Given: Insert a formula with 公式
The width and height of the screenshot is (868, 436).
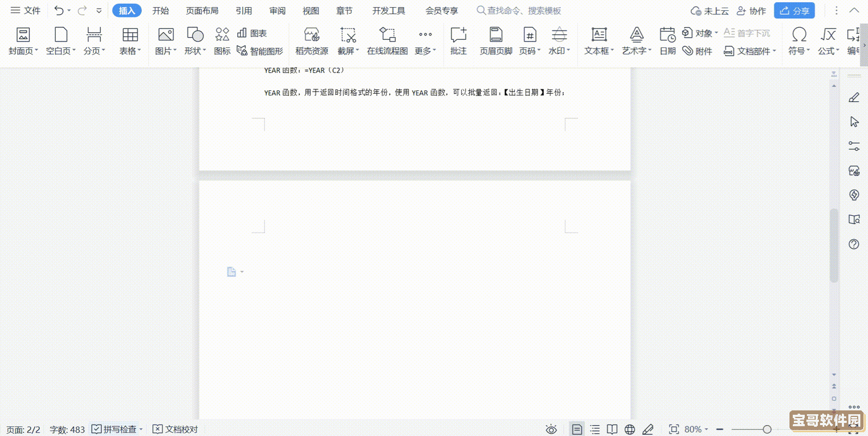Looking at the screenshot, I should [x=829, y=41].
